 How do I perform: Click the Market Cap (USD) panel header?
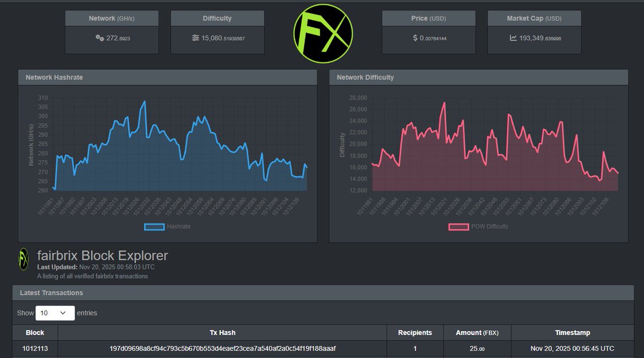coord(534,18)
